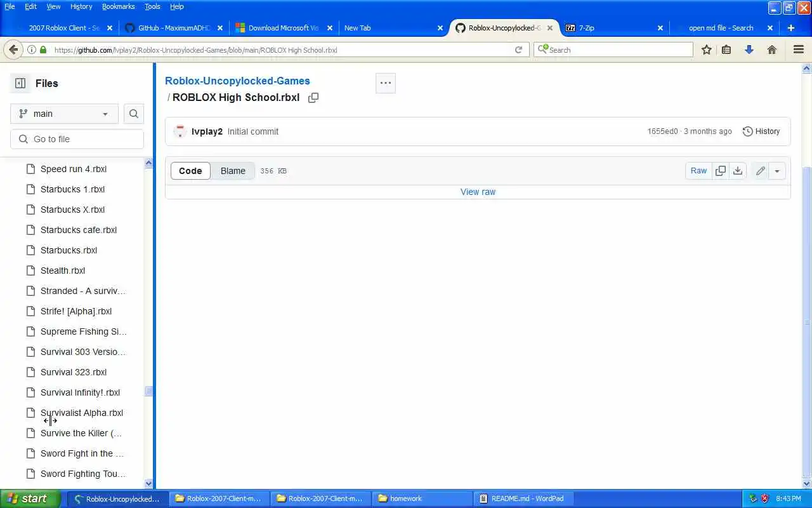
Task: Click site information icon in address bar
Action: [31, 50]
